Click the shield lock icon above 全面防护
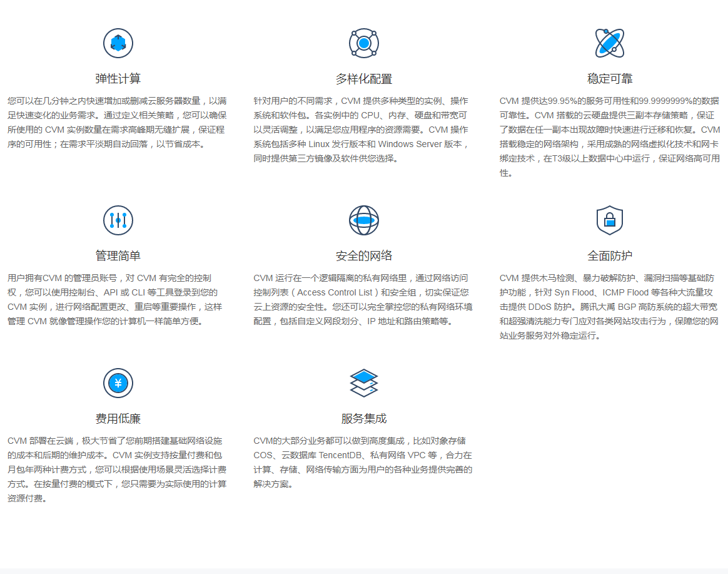728x574 pixels. coord(609,220)
